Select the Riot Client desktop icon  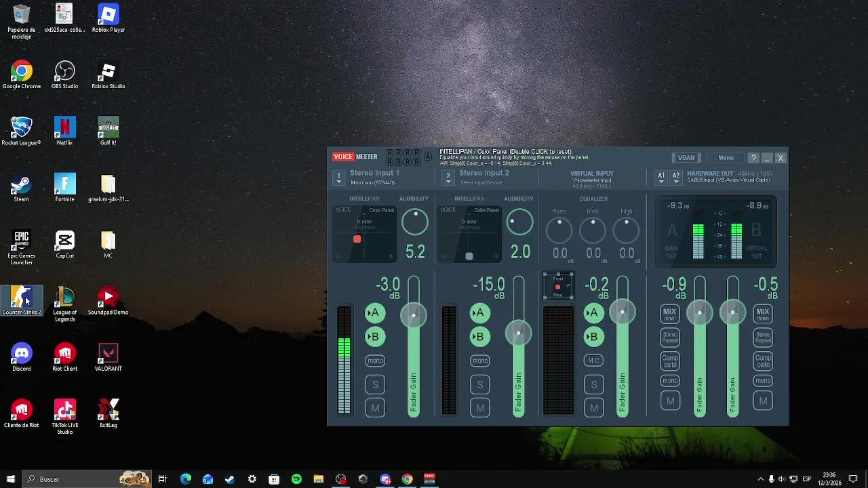[65, 357]
